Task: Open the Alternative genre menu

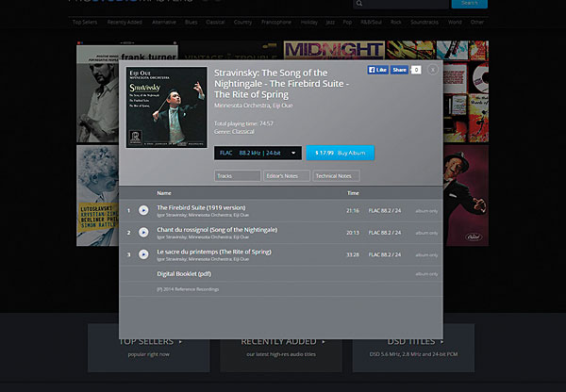Action: point(164,22)
